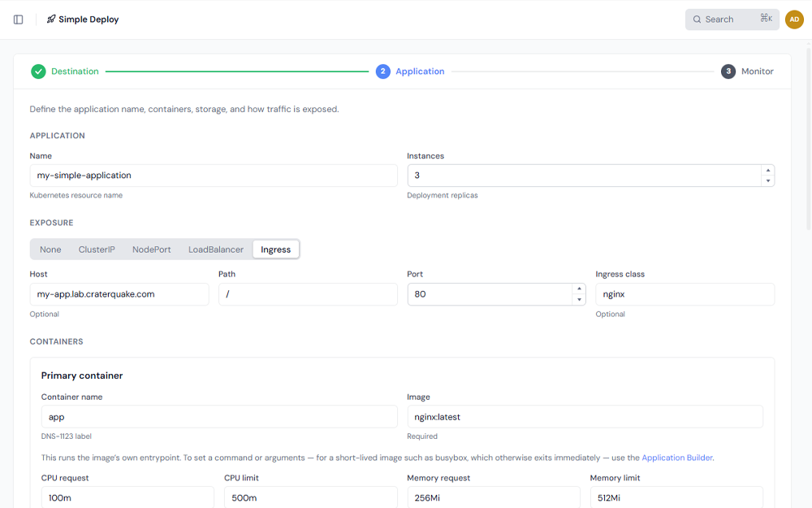Go to the Monitor step label

tap(757, 72)
